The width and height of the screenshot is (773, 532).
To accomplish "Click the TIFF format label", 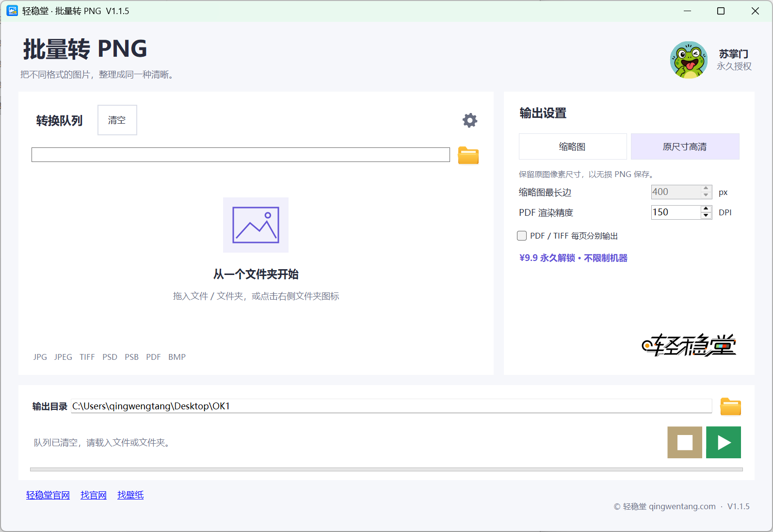I will click(x=87, y=357).
